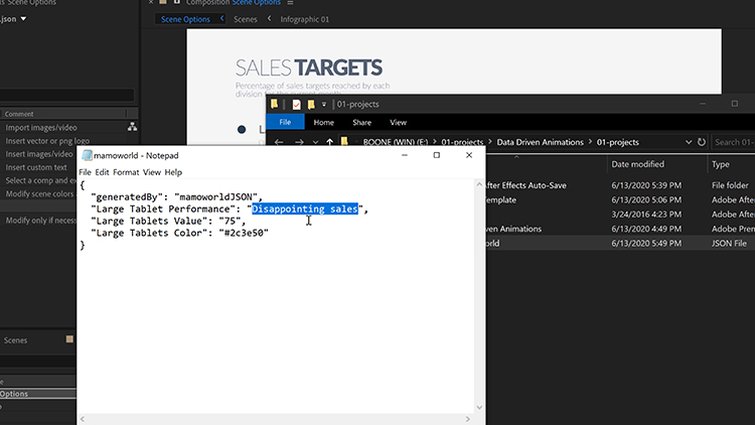This screenshot has height=425, width=755.
Task: Click the Notepad document icon in title bar
Action: (87, 155)
